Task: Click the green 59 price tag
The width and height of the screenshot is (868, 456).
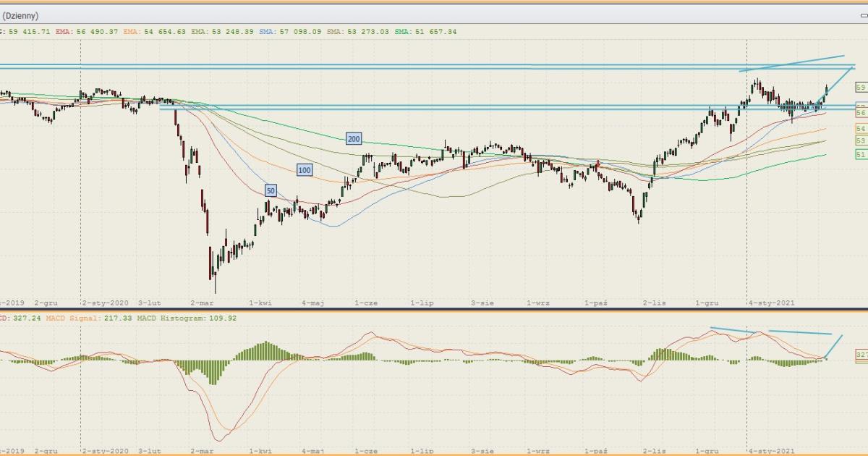Action: pos(861,88)
